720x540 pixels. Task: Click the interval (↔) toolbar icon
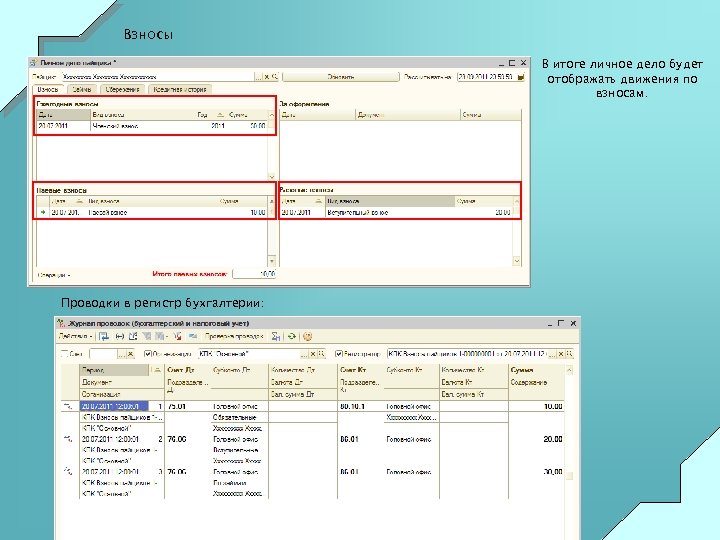[119, 337]
